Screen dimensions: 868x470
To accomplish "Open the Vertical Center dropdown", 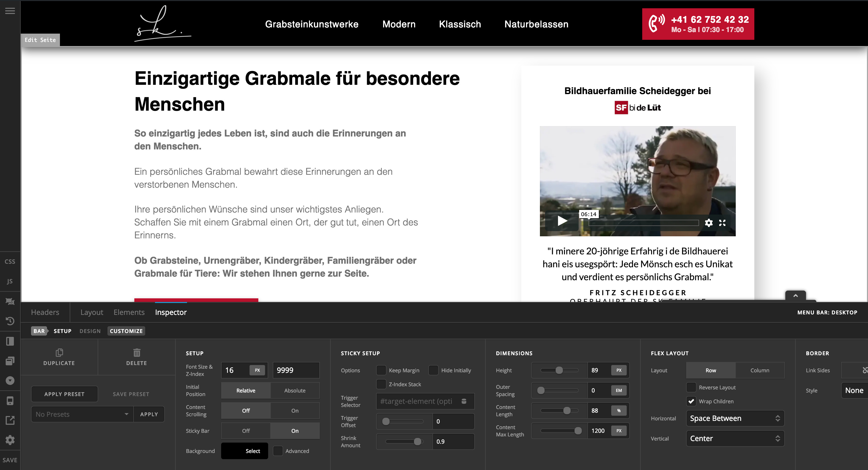I will 735,438.
